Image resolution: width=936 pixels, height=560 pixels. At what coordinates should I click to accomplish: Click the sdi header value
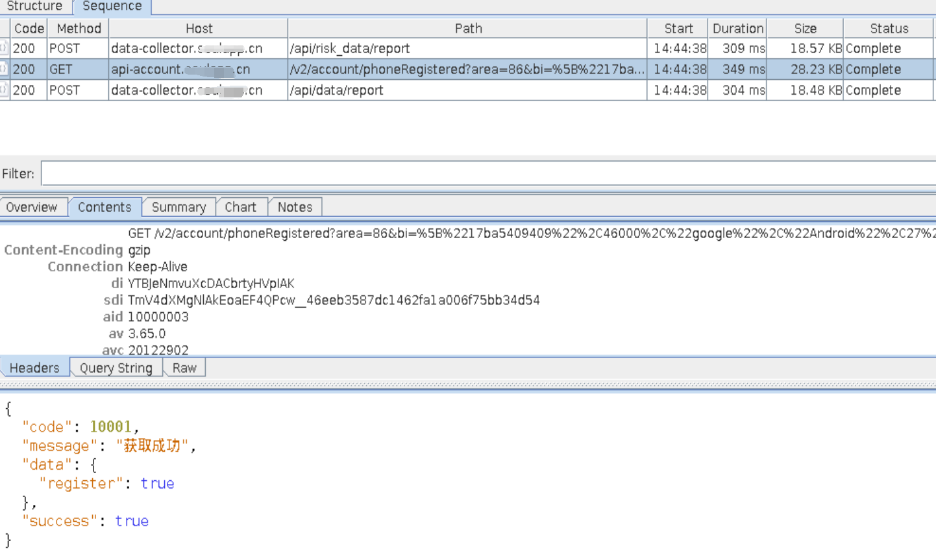pyautogui.click(x=334, y=300)
